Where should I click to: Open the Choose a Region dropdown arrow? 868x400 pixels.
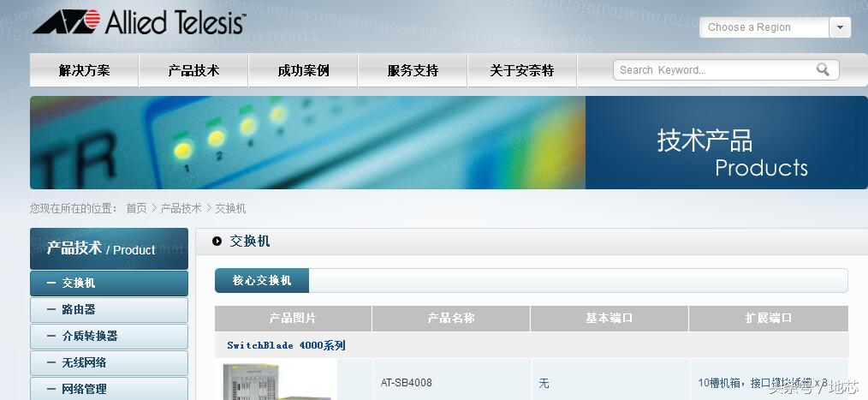coord(840,27)
